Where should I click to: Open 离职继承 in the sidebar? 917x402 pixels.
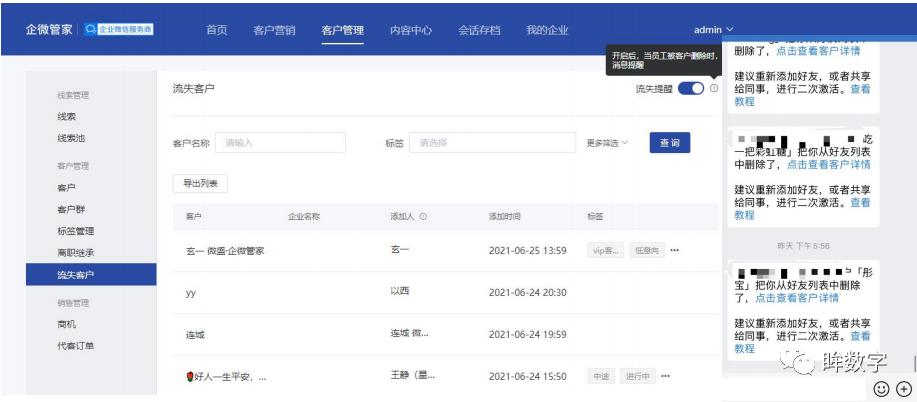click(75, 253)
